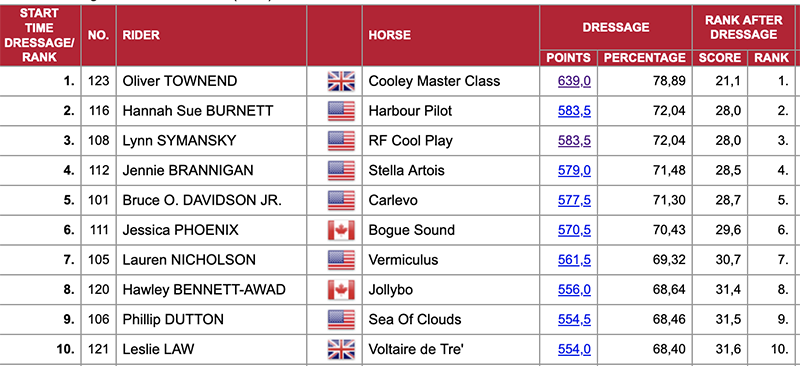Open the 556,0 points link for Jollybo
The width and height of the screenshot is (800, 366).
(x=574, y=290)
